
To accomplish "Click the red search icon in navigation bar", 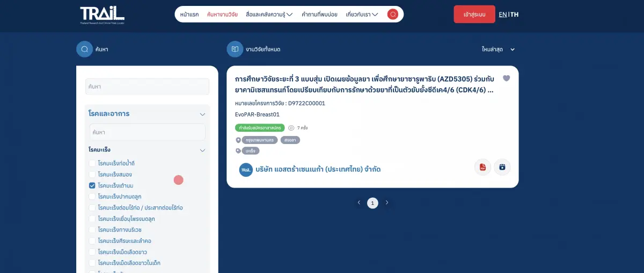I will [x=393, y=15].
